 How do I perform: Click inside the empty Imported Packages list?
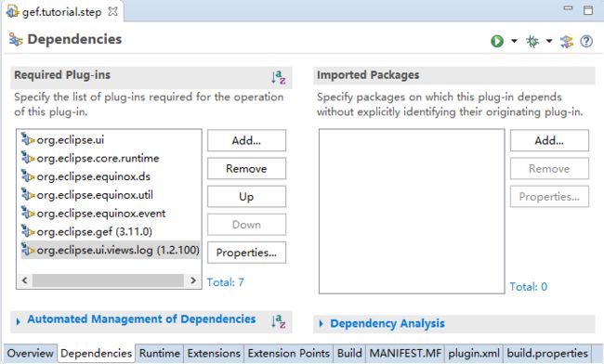tap(412, 211)
